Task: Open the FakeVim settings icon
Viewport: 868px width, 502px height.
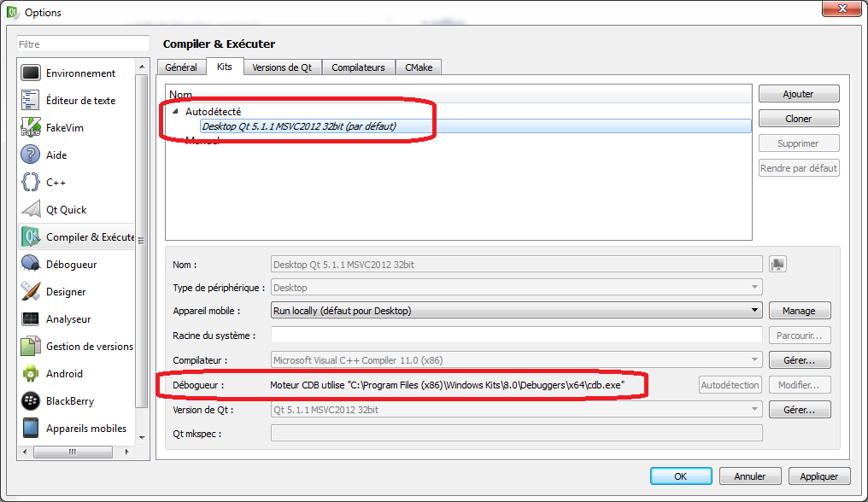Action: click(31, 127)
